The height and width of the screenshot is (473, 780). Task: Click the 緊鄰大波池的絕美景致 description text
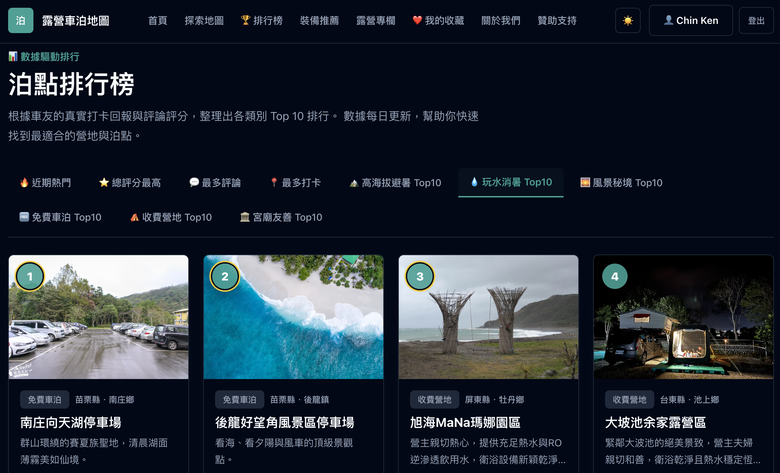[682, 451]
